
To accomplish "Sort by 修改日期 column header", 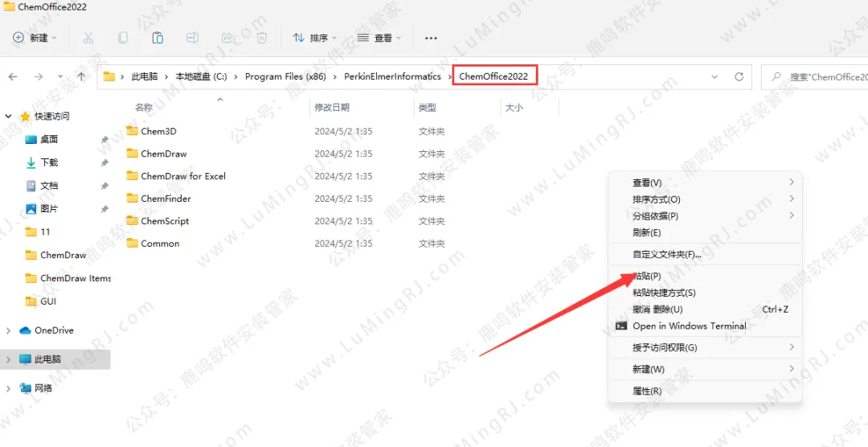I will pos(332,108).
